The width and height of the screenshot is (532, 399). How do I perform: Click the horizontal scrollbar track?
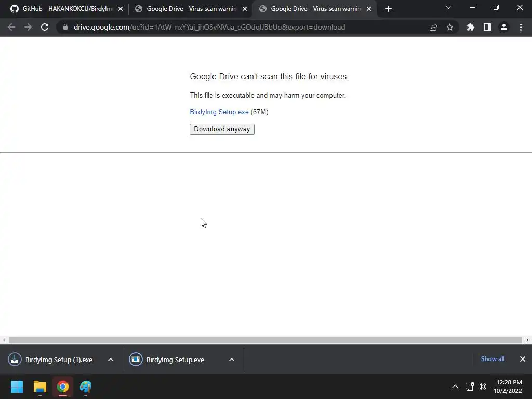click(265, 340)
